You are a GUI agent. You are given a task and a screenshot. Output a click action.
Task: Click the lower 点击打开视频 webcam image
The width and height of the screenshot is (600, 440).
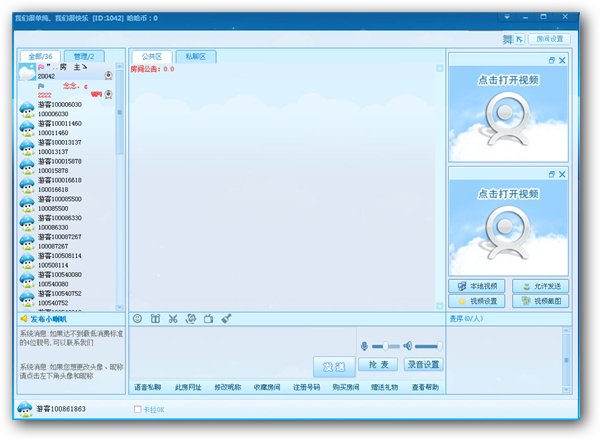508,228
